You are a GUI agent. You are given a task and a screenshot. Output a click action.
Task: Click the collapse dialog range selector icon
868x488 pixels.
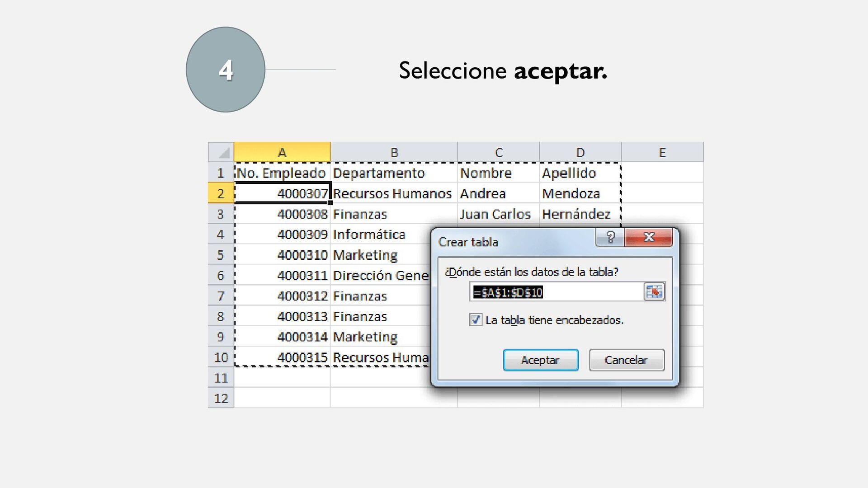point(654,292)
